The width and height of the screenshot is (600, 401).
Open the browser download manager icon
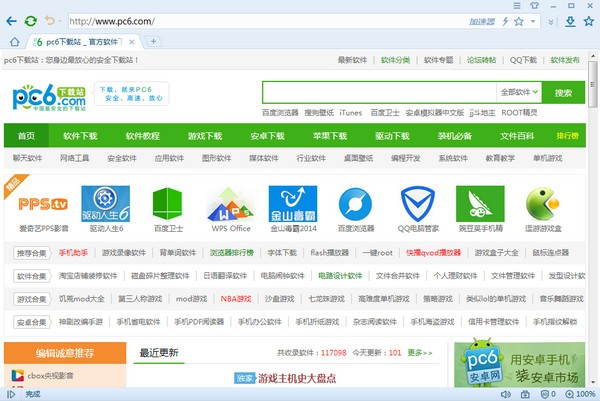(571, 20)
